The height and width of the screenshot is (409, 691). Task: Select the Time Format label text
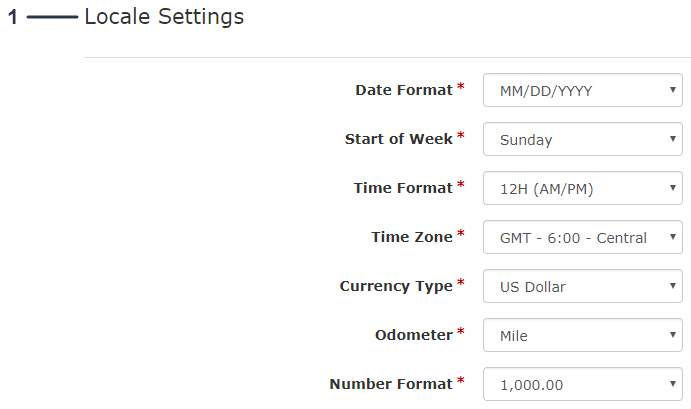point(402,188)
